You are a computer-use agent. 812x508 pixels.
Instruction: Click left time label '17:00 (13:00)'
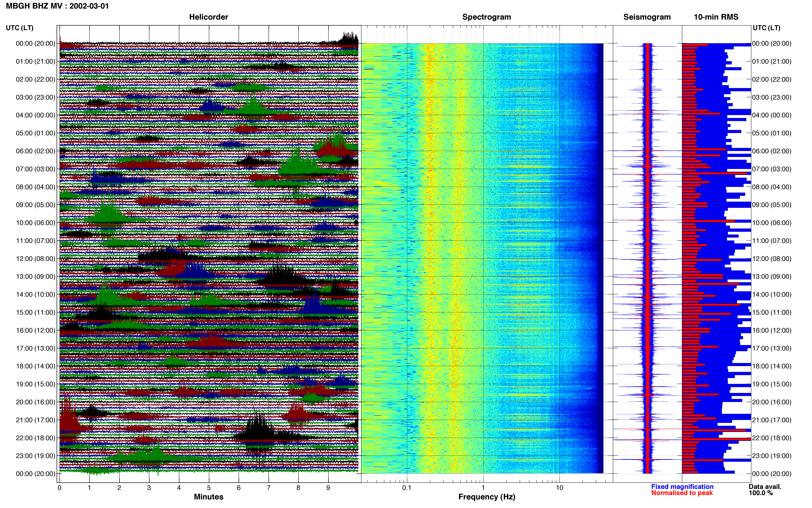[x=36, y=348]
